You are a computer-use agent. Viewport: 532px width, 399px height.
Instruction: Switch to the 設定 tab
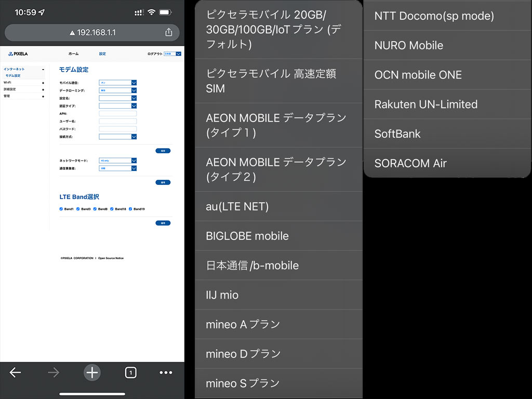(102, 54)
